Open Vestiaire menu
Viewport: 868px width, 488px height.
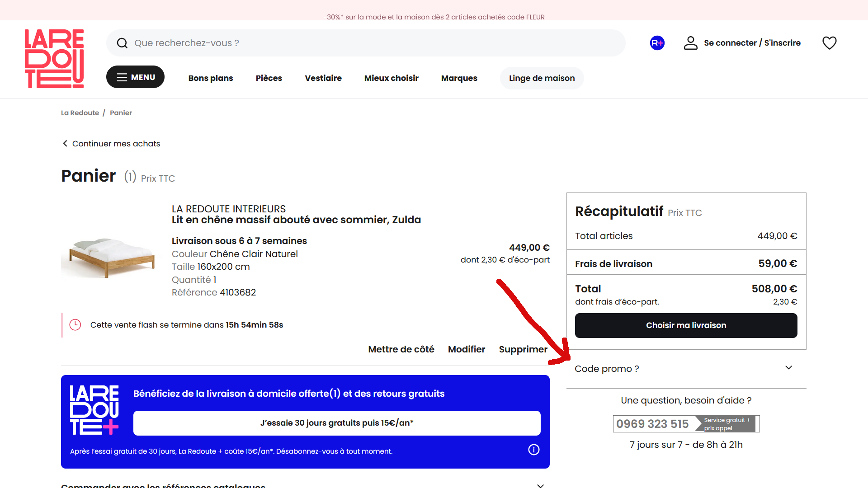pos(323,78)
